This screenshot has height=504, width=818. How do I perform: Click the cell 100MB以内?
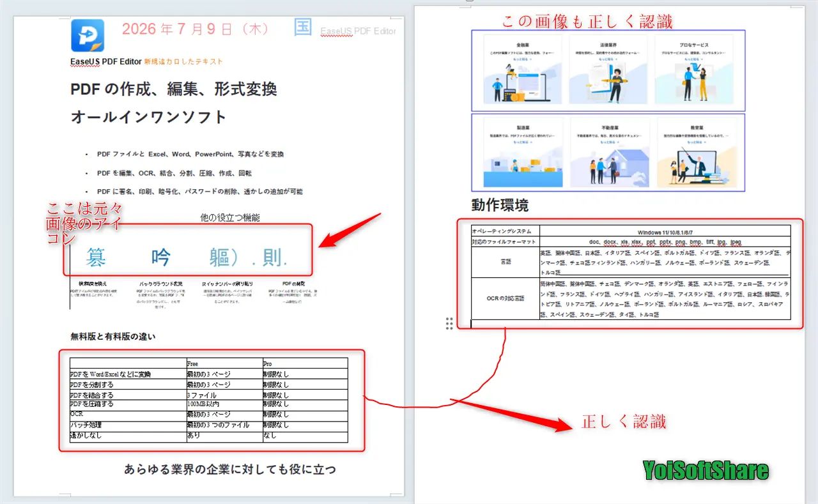pos(224,404)
